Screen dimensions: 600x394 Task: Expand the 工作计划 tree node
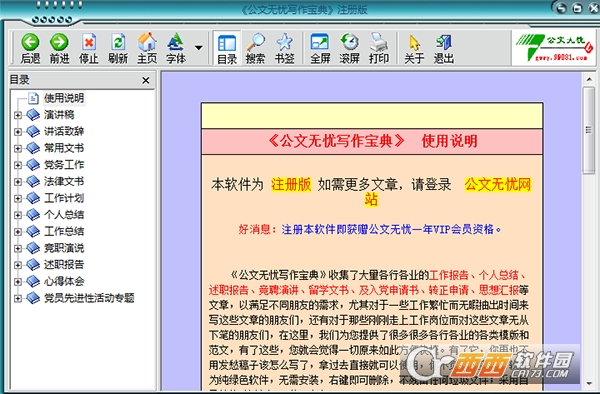pyautogui.click(x=18, y=198)
